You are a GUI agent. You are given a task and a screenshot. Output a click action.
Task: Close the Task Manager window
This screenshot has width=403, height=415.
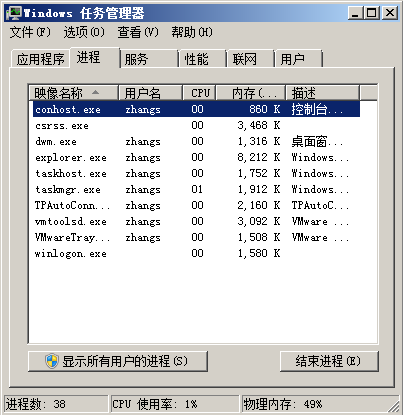pyautogui.click(x=389, y=13)
